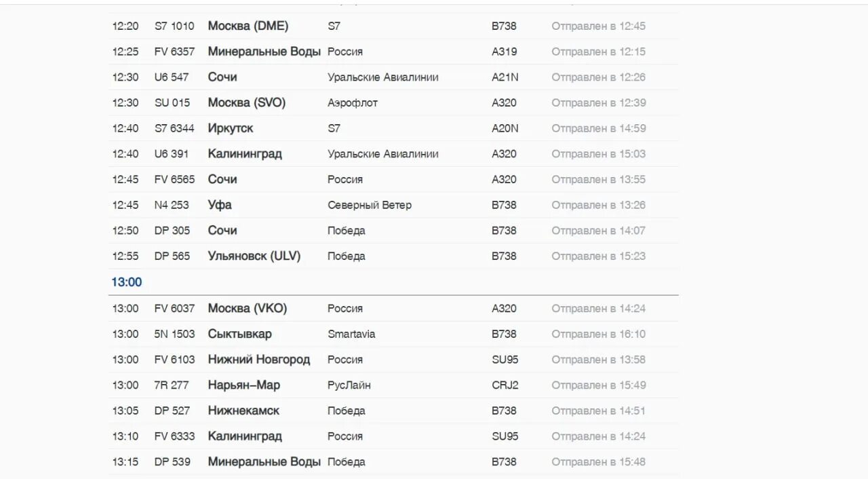The height and width of the screenshot is (479, 868).
Task: Click the Ульяновск (ULV) destination
Action: pos(254,256)
